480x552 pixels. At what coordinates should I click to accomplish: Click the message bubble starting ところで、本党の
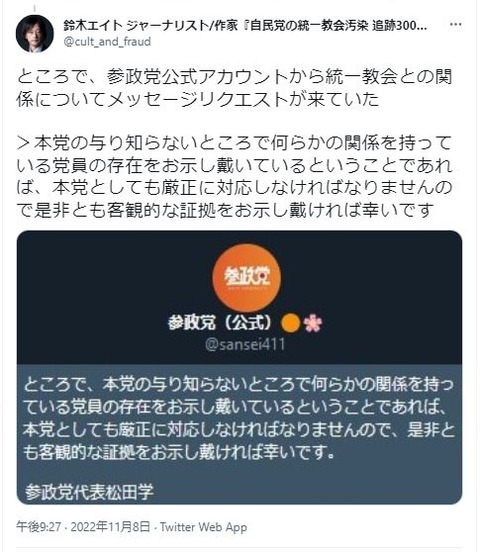[x=239, y=434]
